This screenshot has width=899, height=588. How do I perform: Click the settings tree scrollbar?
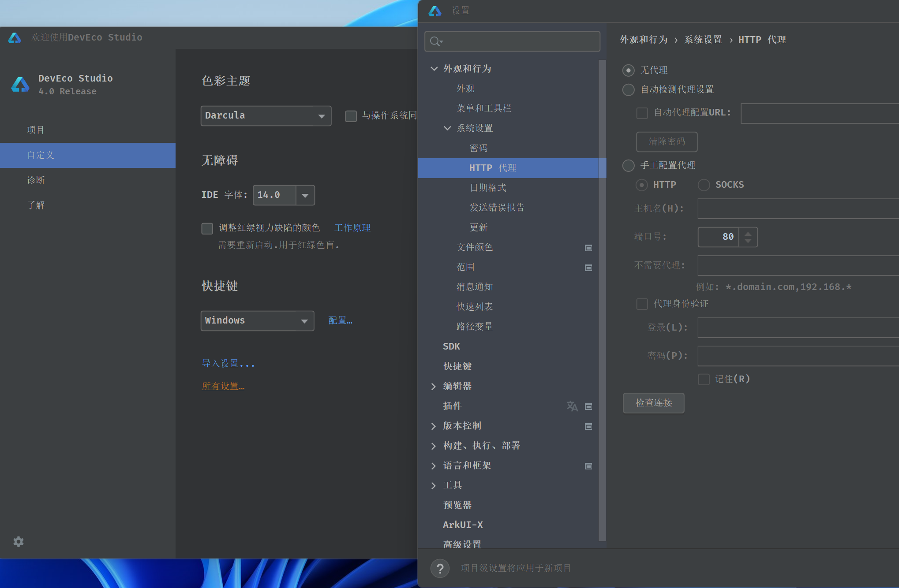603,300
